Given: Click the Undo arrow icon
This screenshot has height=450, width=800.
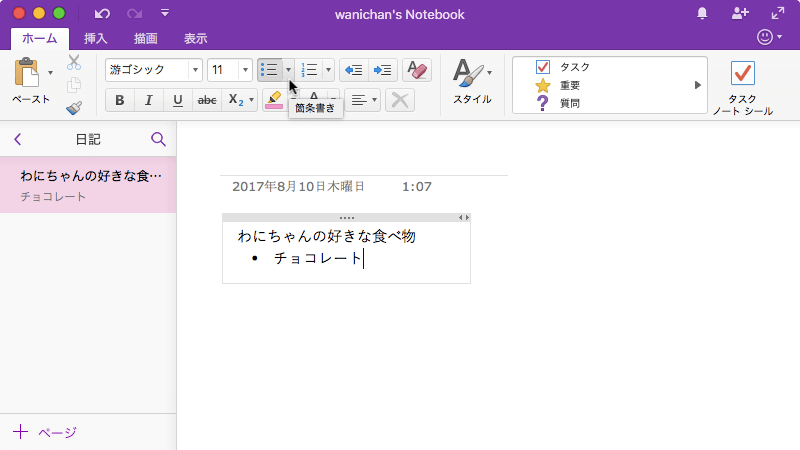Looking at the screenshot, I should pos(102,13).
